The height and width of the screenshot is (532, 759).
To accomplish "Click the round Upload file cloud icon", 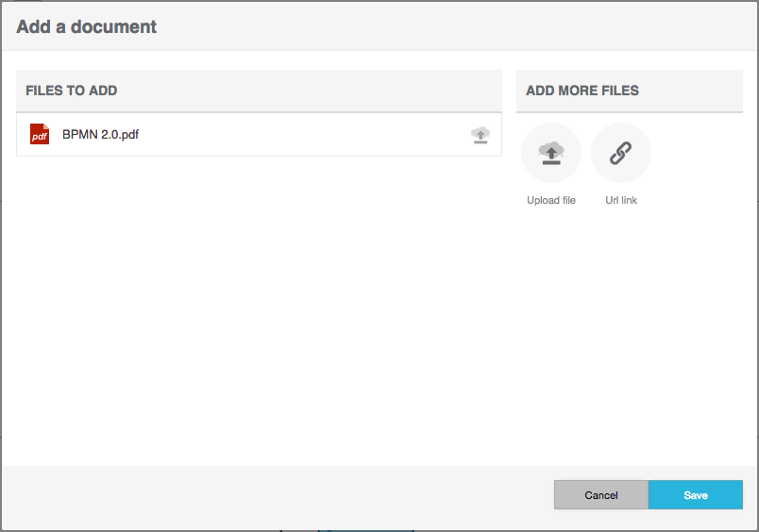I will 551,153.
